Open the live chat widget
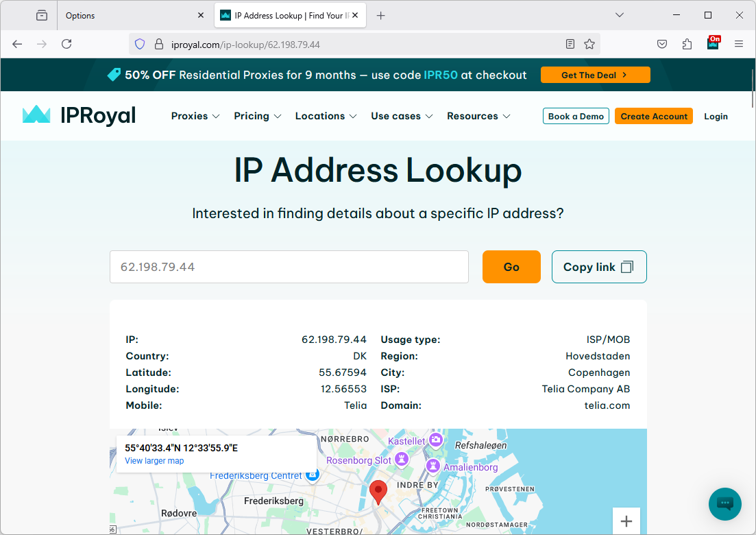Screen dimensions: 756x535 click(724, 504)
